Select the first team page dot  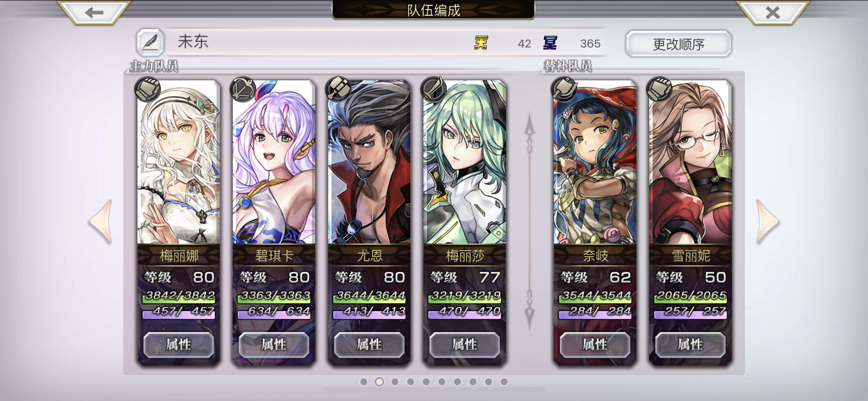tap(364, 382)
